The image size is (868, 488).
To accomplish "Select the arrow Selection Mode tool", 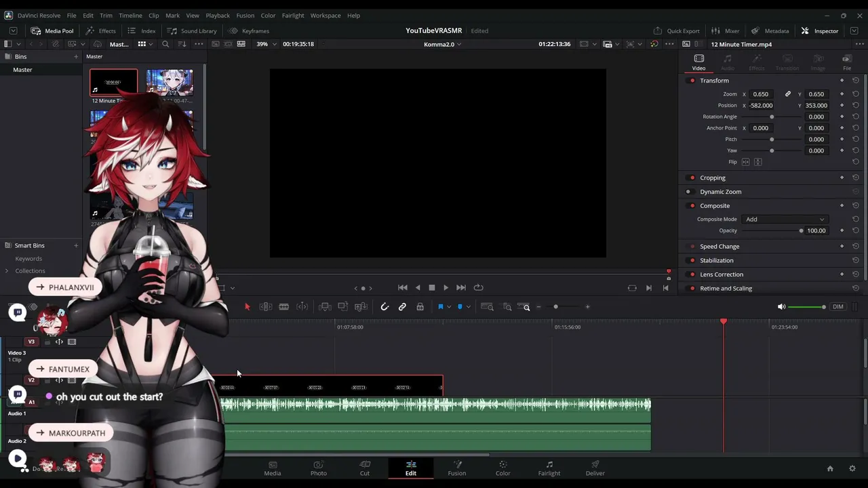I will [x=247, y=307].
